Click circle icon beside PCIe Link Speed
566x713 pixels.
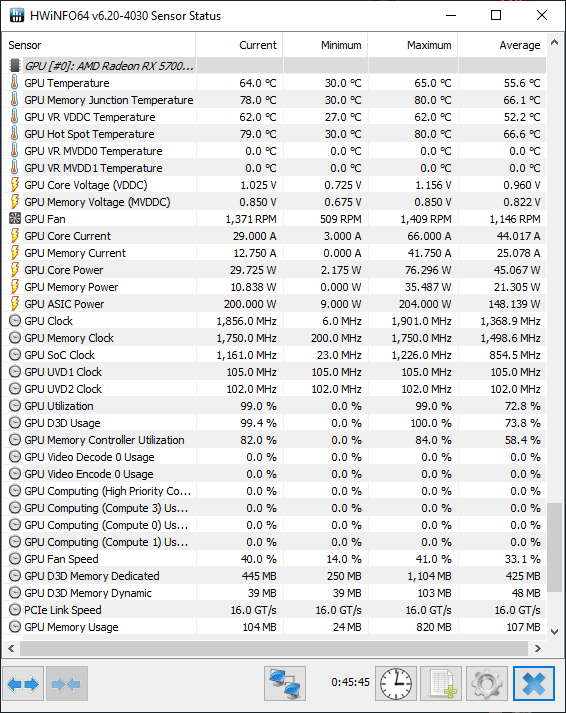tap(15, 610)
